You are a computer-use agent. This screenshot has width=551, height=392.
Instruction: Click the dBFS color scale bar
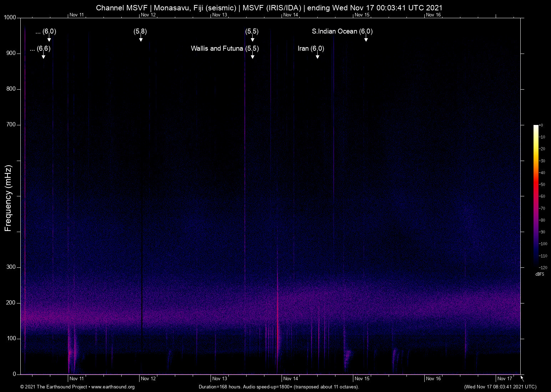tap(536, 196)
